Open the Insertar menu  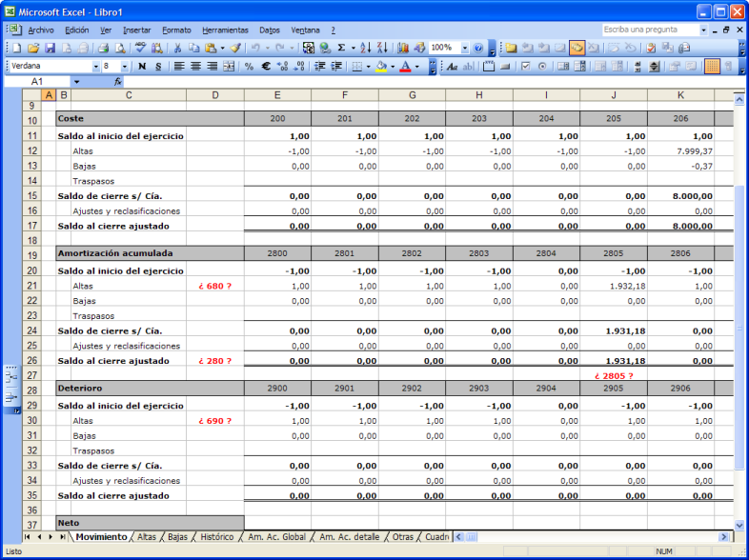[x=136, y=30]
